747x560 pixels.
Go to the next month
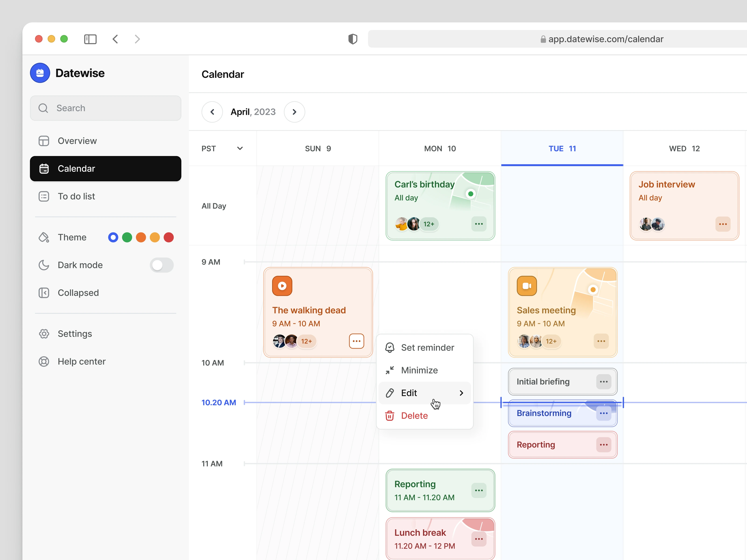tap(294, 112)
